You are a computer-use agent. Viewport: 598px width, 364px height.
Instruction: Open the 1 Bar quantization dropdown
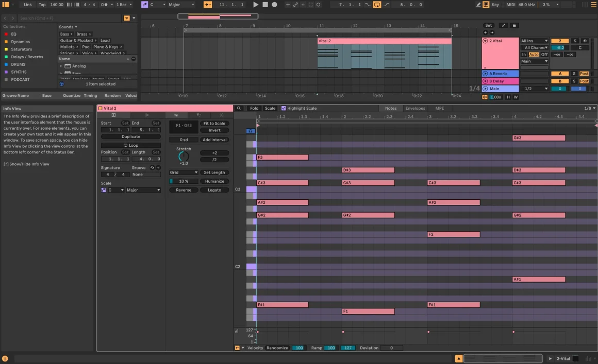[122, 4]
